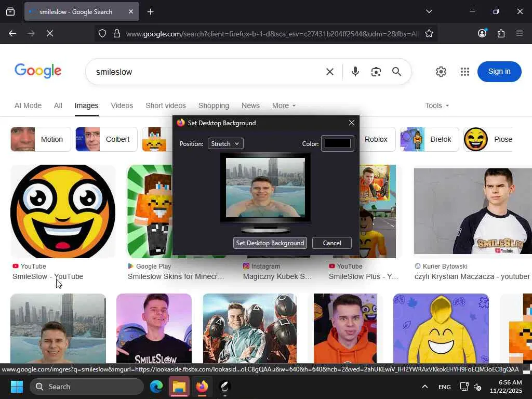This screenshot has width=532, height=399.
Task: Expand the Tools dropdown
Action: click(x=437, y=105)
